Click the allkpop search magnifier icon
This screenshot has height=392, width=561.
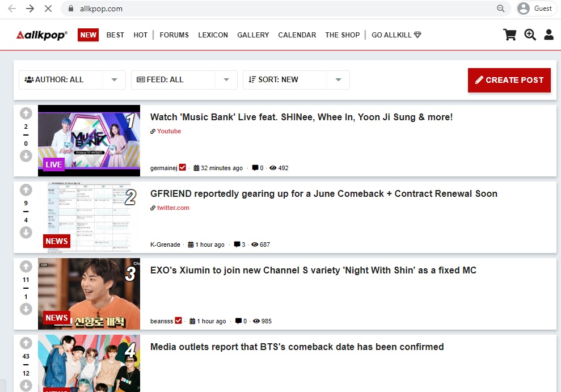click(x=530, y=35)
